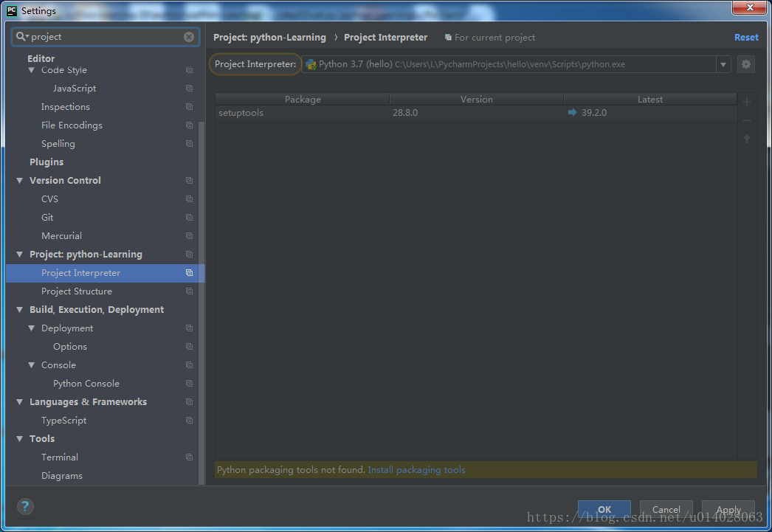This screenshot has width=772, height=532.
Task: Collapse Project: python-Learning section
Action: [x=20, y=255]
